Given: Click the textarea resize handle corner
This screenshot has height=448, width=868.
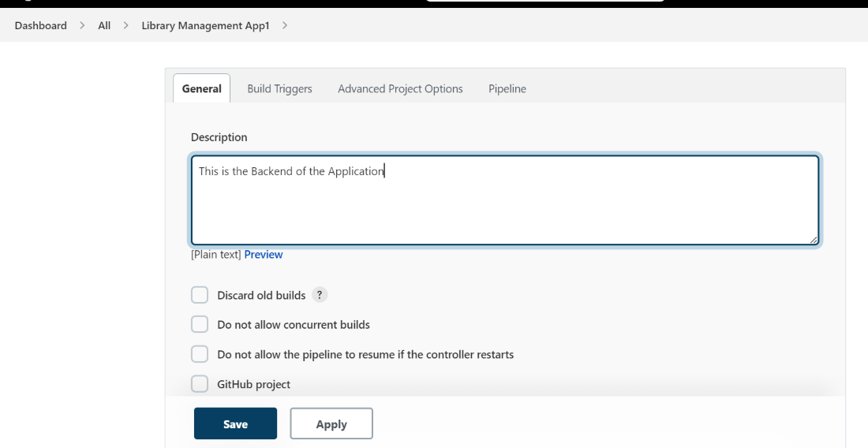Looking at the screenshot, I should 814,239.
